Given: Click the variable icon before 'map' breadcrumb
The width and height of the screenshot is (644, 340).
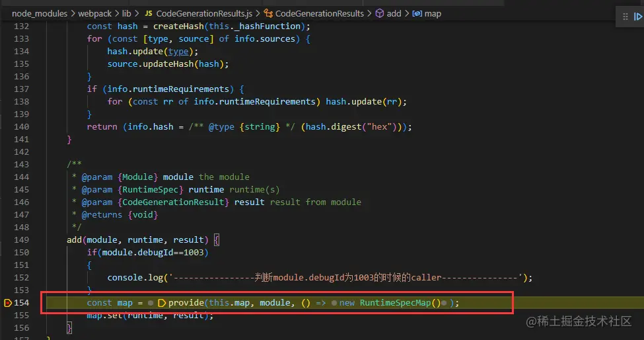Looking at the screenshot, I should [417, 14].
